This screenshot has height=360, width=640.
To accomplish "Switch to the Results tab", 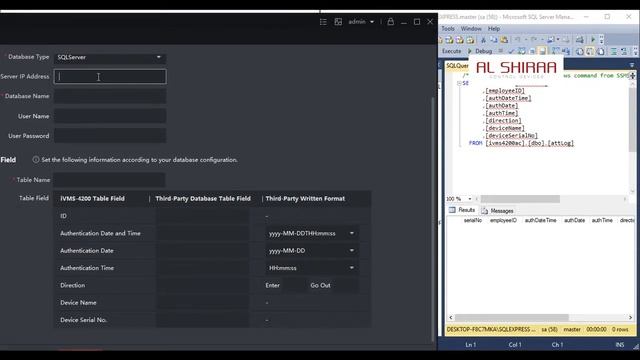I will [x=462, y=210].
